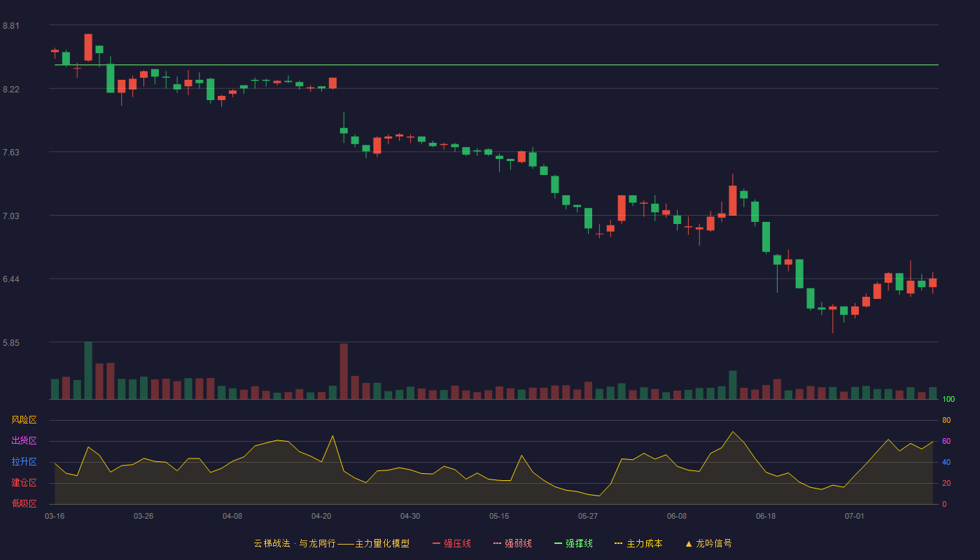Image resolution: width=980 pixels, height=560 pixels.
Task: Click the 05-27 date label
Action: pos(588,516)
